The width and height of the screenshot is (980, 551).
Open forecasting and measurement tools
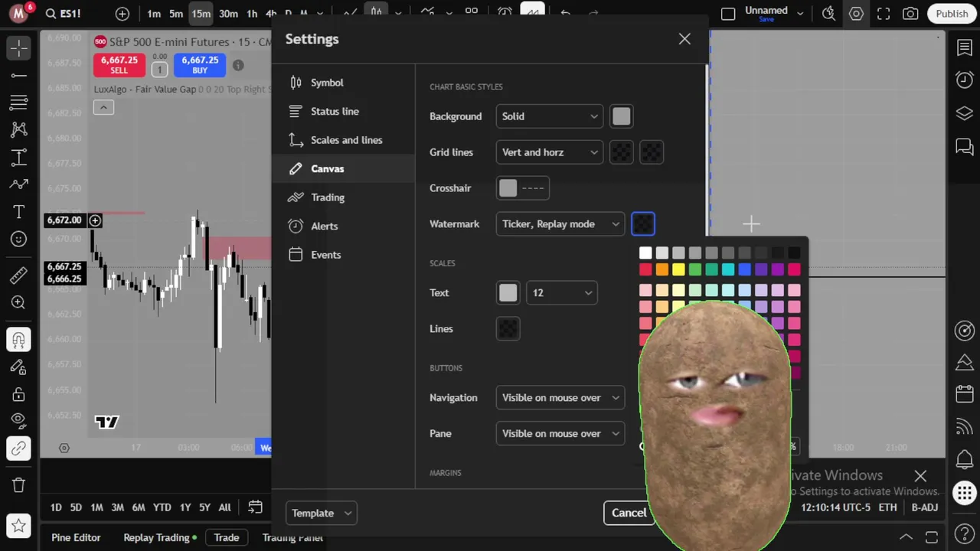click(x=18, y=158)
